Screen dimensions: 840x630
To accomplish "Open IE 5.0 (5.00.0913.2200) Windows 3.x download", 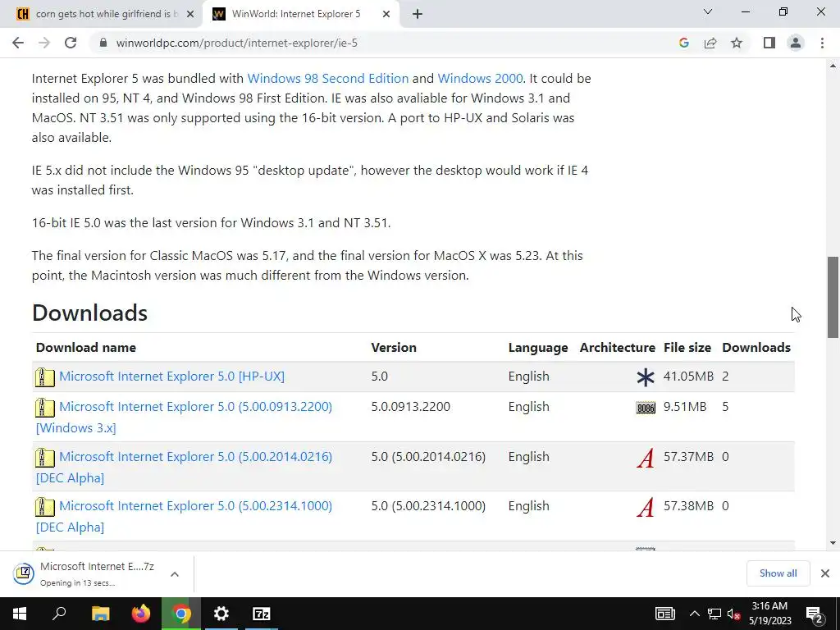I will pyautogui.click(x=195, y=407).
